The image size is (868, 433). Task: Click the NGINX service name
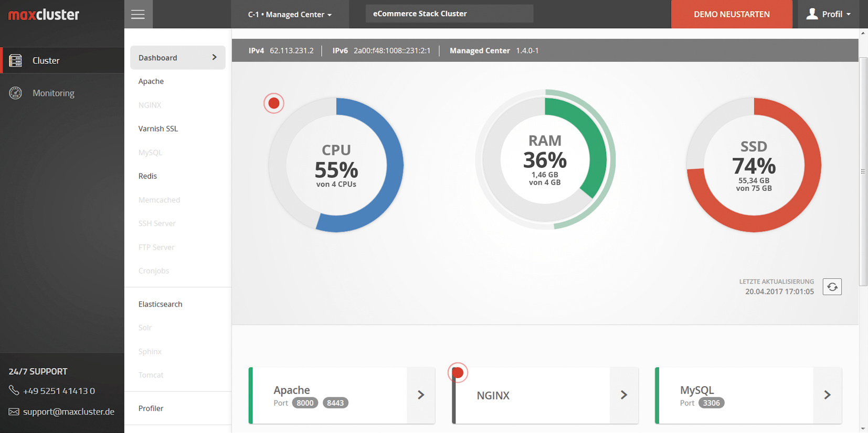pyautogui.click(x=493, y=395)
